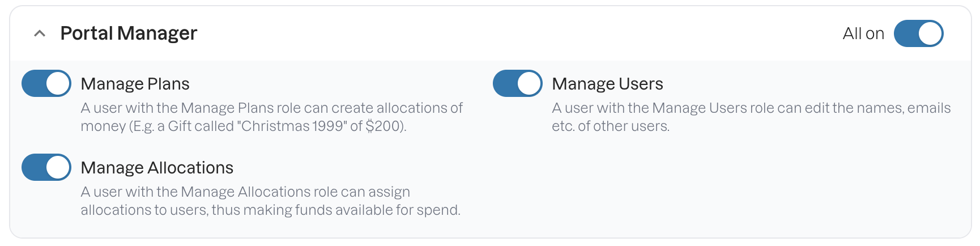The height and width of the screenshot is (246, 980).
Task: Turn off the All on master switch
Action: pyautogui.click(x=918, y=33)
